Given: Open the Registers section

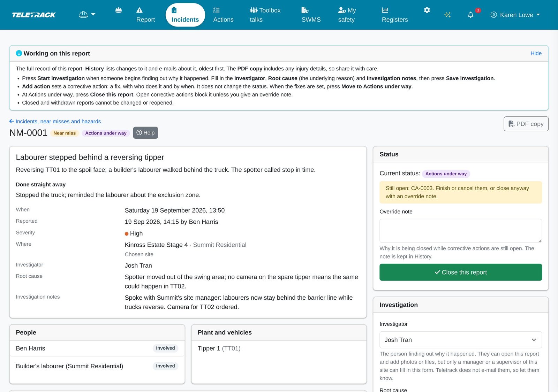Looking at the screenshot, I should click(395, 15).
